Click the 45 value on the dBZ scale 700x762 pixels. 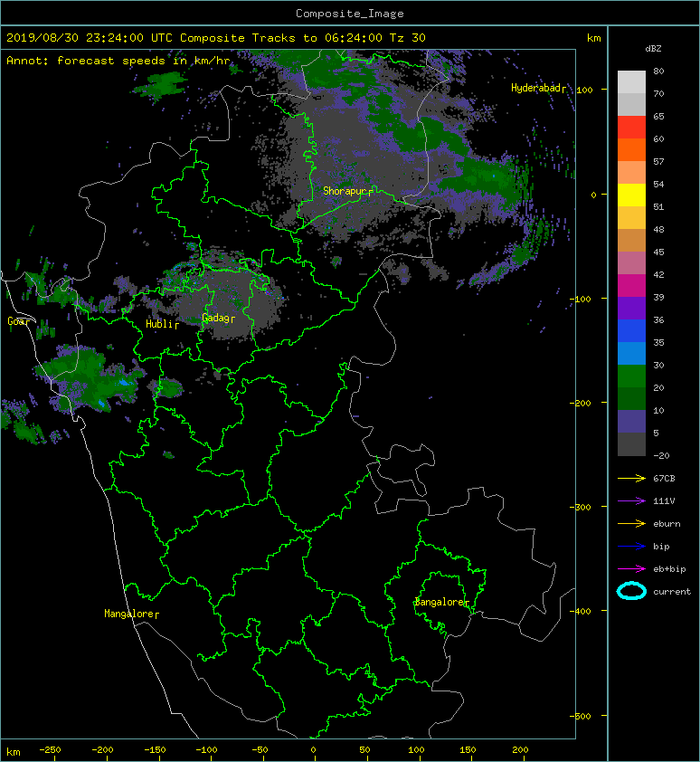[x=658, y=252]
